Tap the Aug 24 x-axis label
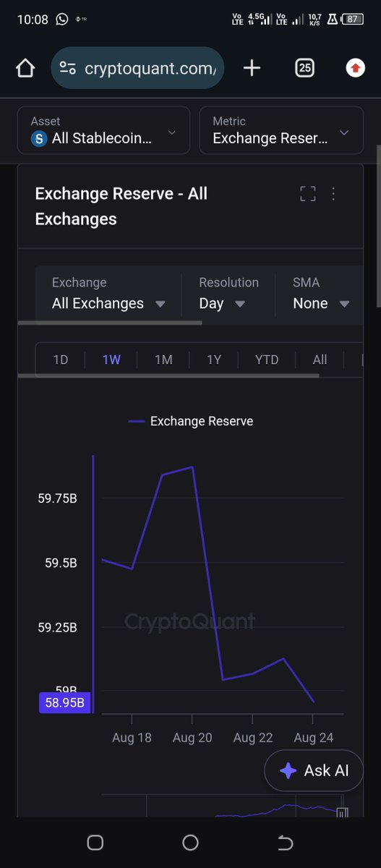Screen dimensions: 381x868 point(314,738)
